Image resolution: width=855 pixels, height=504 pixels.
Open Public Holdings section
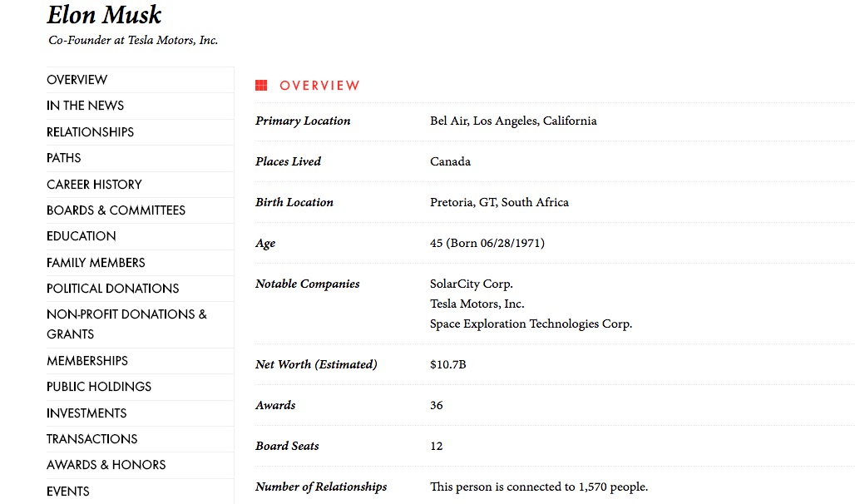point(99,387)
